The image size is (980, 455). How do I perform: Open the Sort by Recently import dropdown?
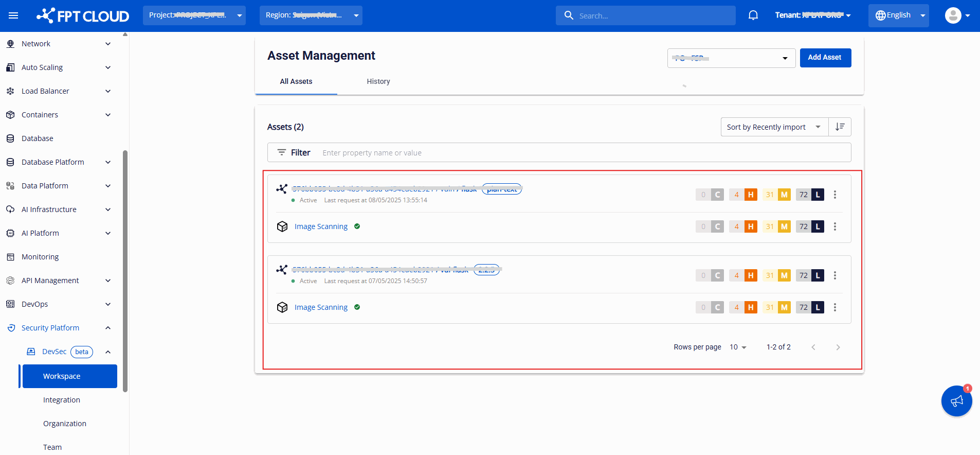774,127
